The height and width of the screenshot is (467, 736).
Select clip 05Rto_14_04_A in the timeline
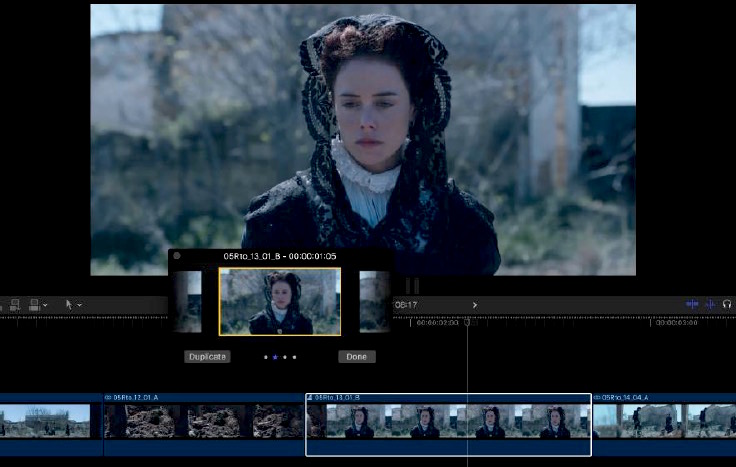(x=664, y=424)
